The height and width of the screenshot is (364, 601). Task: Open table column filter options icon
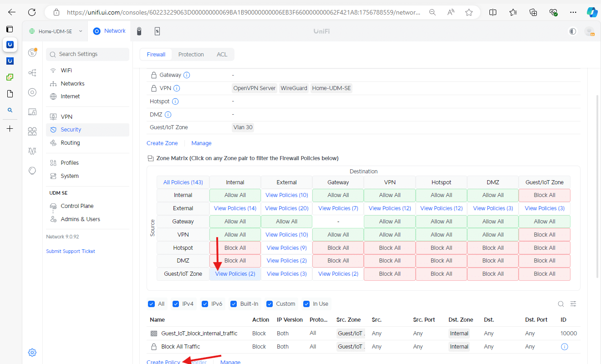(574, 304)
